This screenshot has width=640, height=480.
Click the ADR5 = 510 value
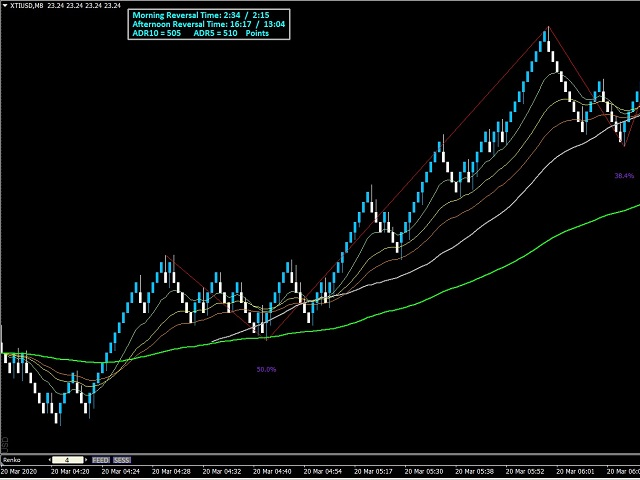click(x=215, y=33)
